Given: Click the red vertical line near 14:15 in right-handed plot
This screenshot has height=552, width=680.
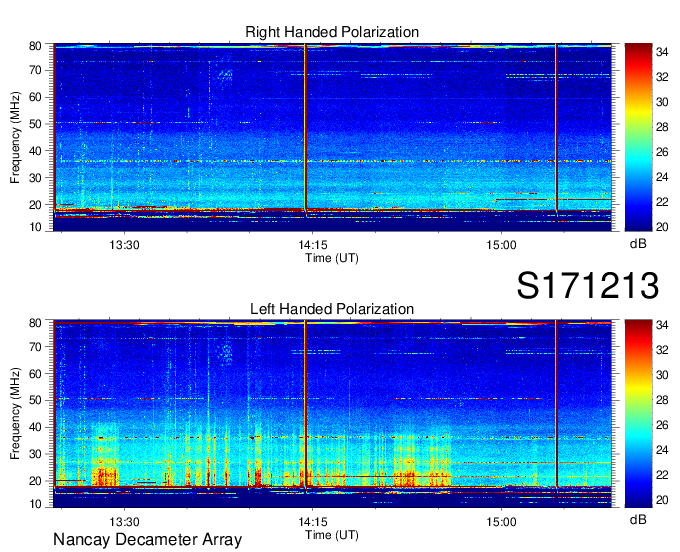Looking at the screenshot, I should (305, 127).
